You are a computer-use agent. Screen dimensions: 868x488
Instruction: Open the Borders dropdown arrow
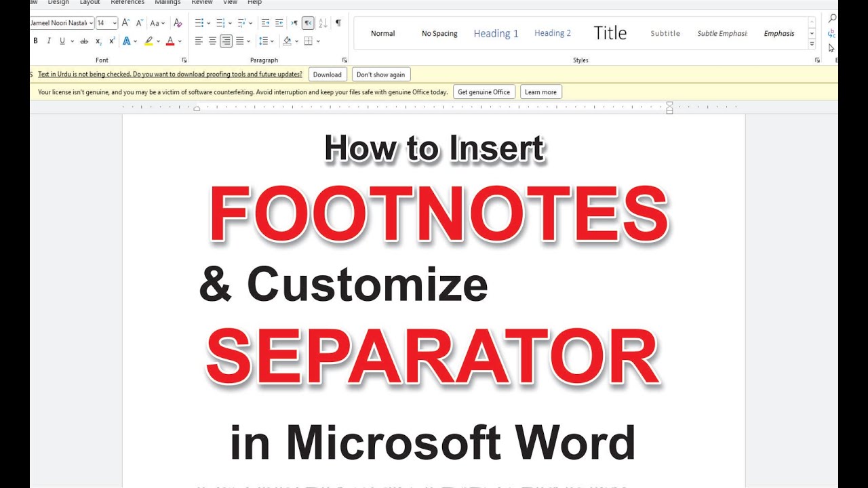coord(317,41)
